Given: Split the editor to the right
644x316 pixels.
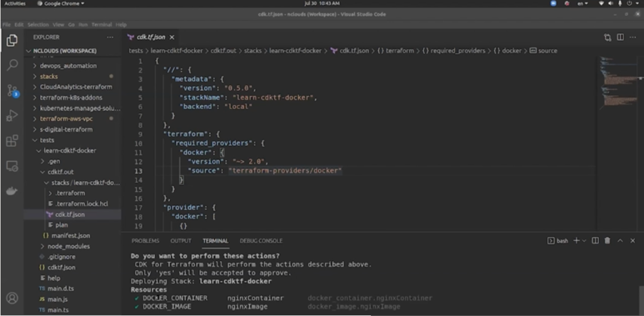Looking at the screenshot, I should [620, 37].
